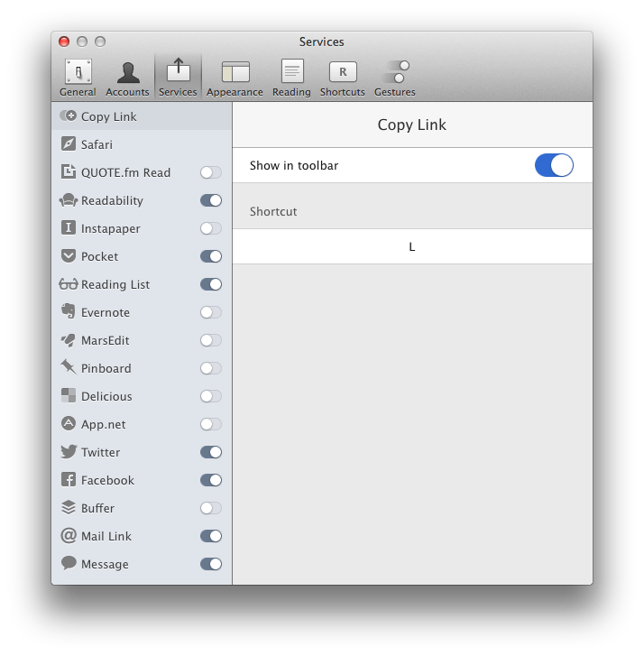Switch to the Gestures tab label
Viewport: 644px width, 656px height.
pos(395,92)
